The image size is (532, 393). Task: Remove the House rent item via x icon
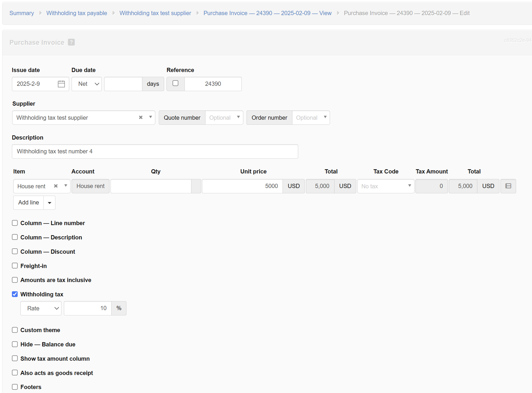click(x=56, y=186)
